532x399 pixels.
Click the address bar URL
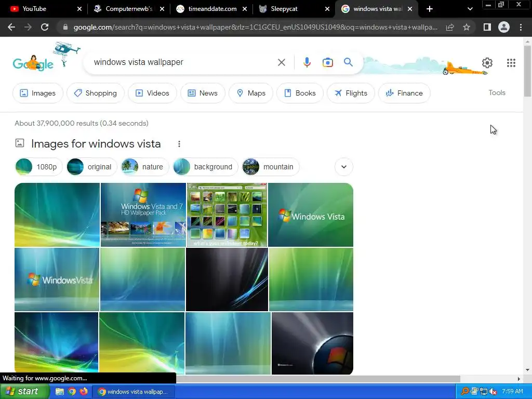(x=255, y=27)
